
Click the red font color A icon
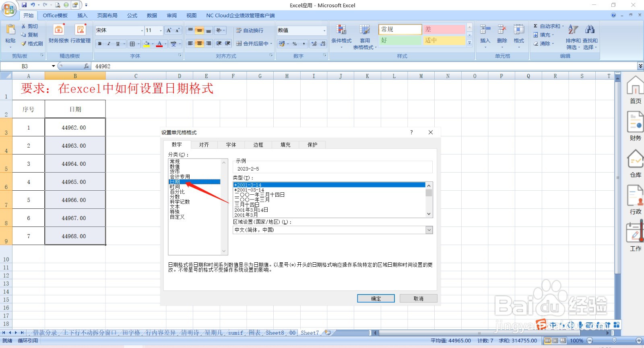(x=159, y=44)
